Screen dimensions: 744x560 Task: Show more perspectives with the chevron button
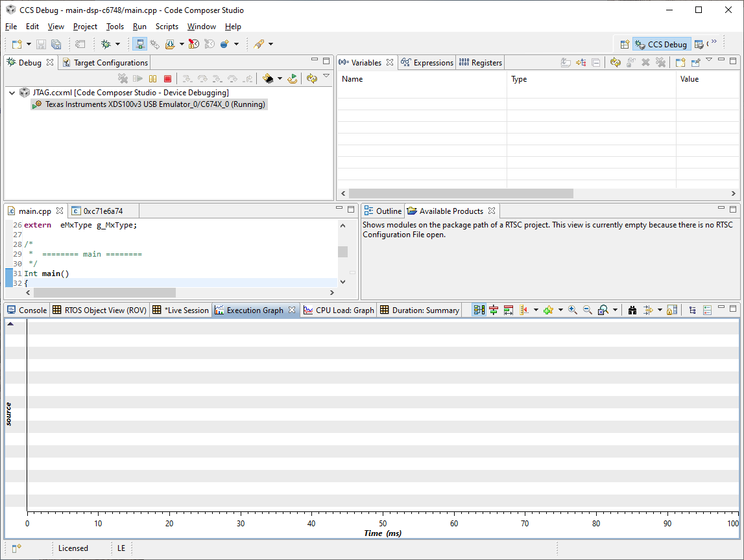pyautogui.click(x=714, y=41)
